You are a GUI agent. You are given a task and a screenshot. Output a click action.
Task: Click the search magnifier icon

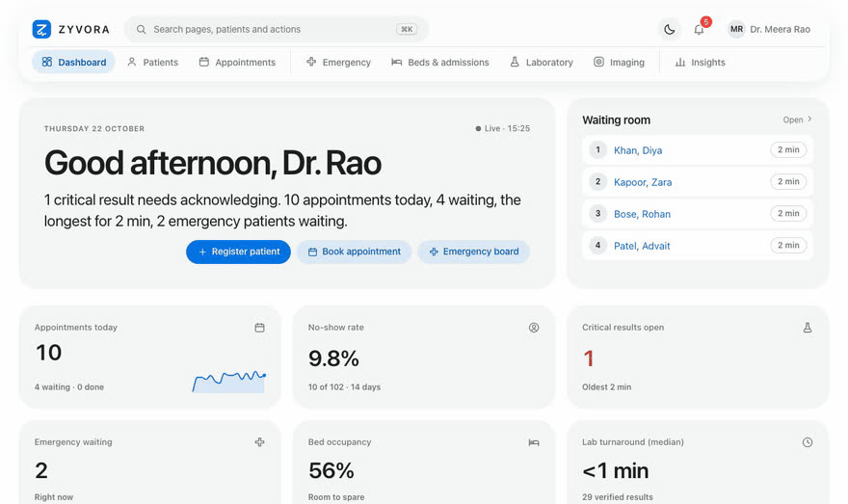point(141,29)
